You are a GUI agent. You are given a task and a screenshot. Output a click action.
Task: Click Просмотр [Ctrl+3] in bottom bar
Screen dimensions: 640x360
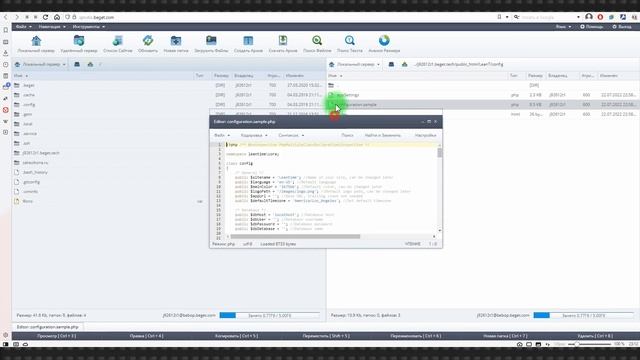pyautogui.click(x=57, y=336)
